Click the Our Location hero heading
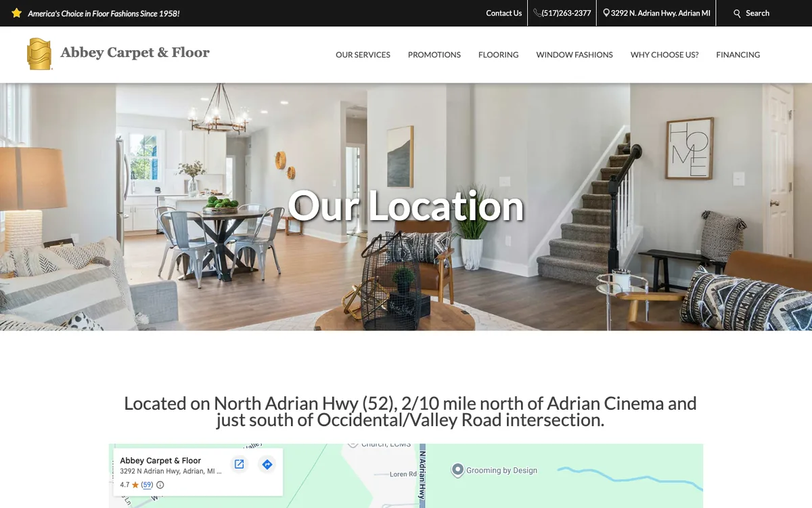 coord(406,206)
